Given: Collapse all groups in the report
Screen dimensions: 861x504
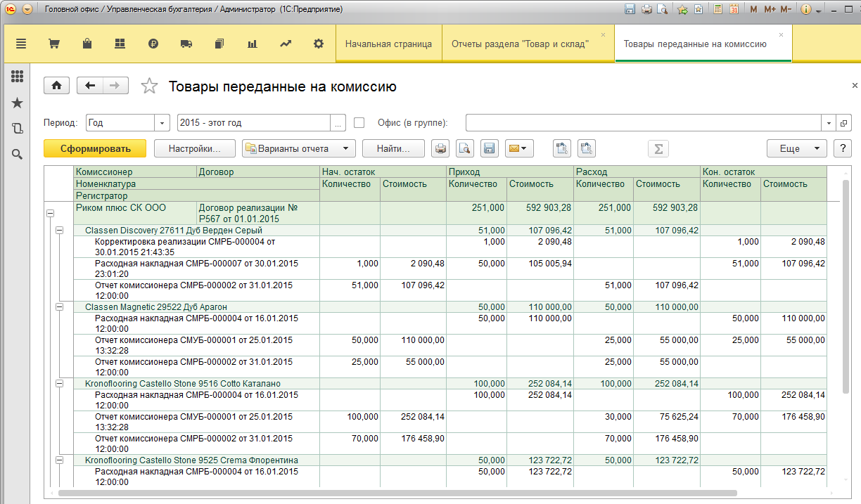Looking at the screenshot, I should [x=587, y=148].
